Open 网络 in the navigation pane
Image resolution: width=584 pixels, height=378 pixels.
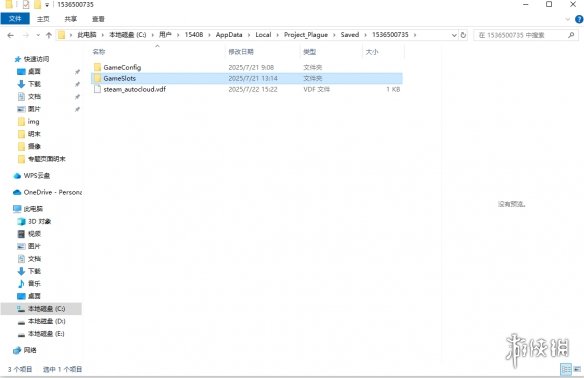point(30,350)
